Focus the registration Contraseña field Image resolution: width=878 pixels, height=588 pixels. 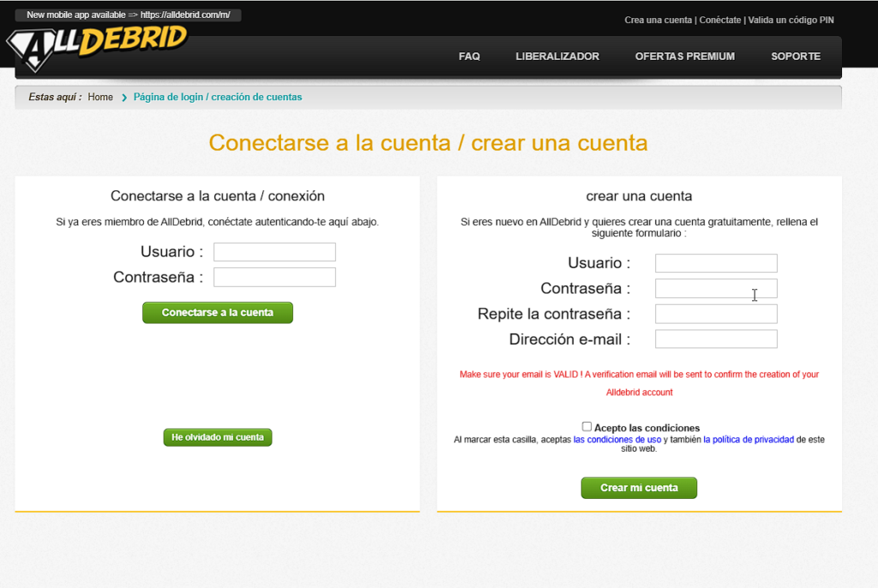[x=716, y=288]
